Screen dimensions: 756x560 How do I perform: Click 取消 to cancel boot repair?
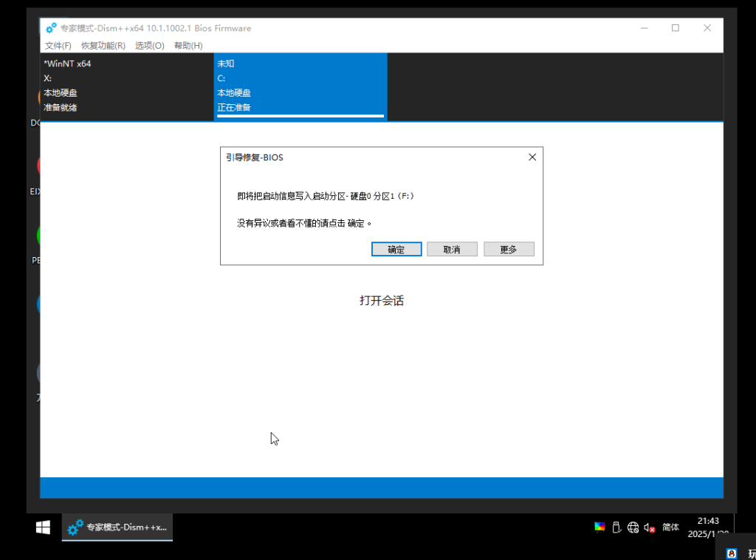tap(452, 250)
